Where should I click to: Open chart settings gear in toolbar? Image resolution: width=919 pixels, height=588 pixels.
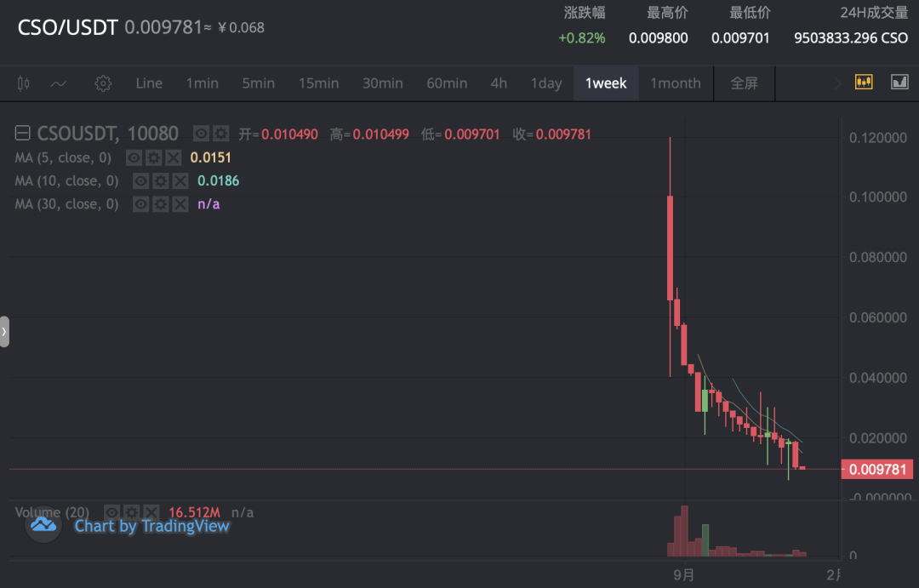pyautogui.click(x=103, y=83)
